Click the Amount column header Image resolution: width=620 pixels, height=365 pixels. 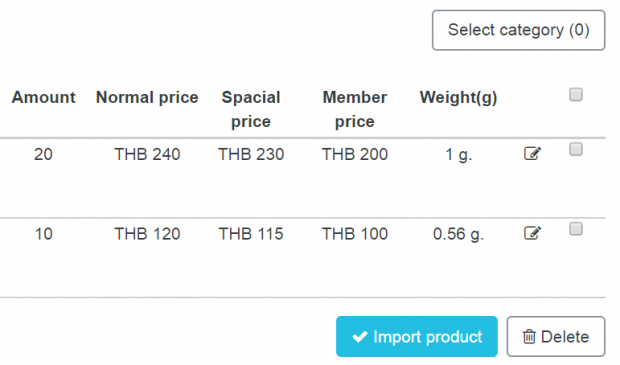(x=43, y=97)
